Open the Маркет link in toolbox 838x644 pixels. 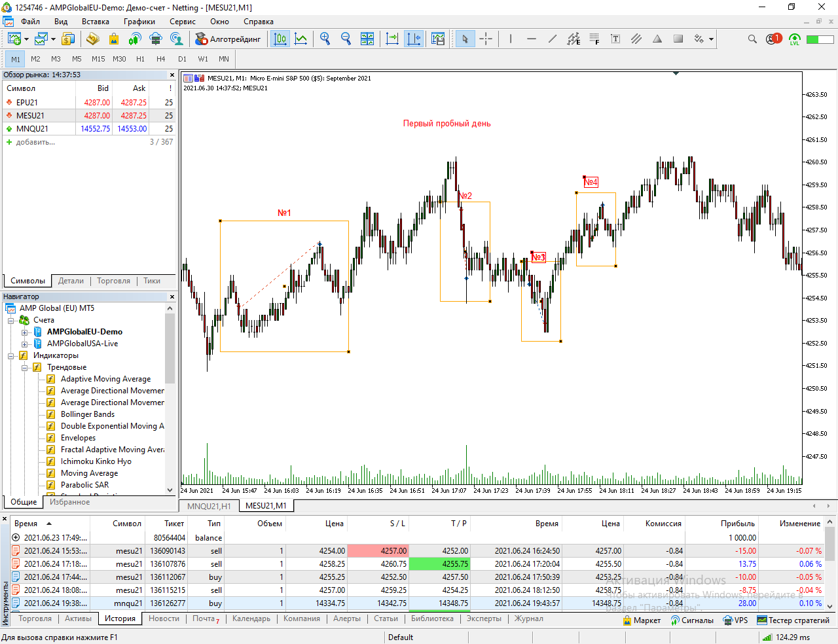tap(642, 620)
